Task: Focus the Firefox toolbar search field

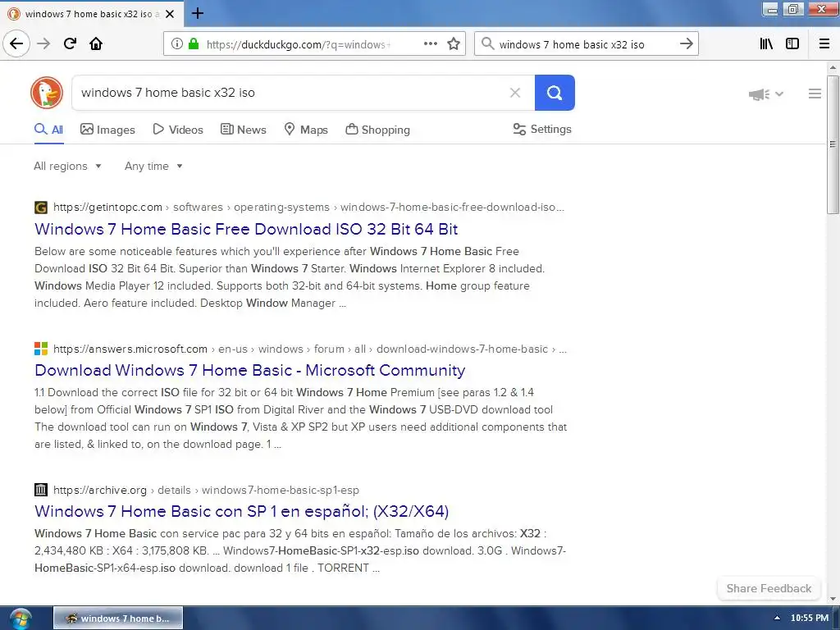Action: click(584, 44)
